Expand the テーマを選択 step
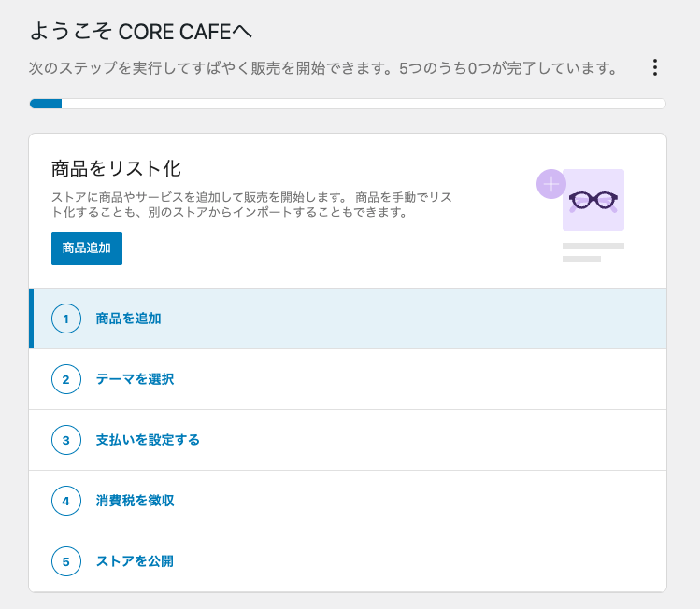 tap(135, 379)
